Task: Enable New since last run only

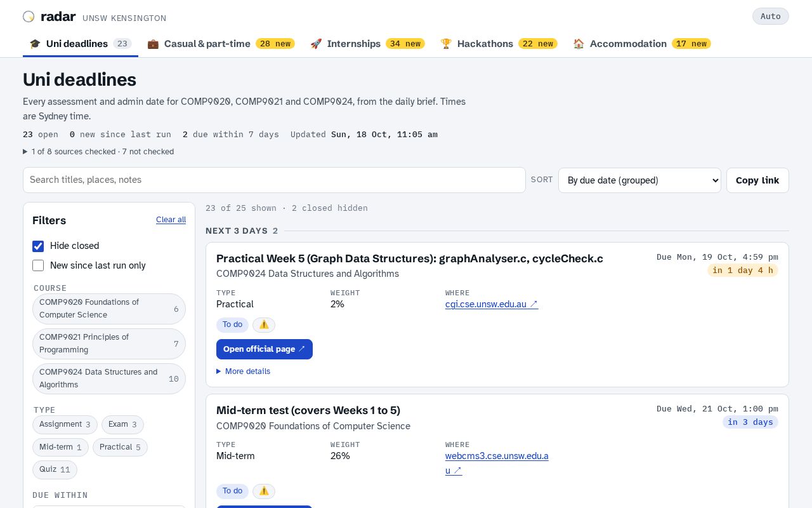Action: pyautogui.click(x=38, y=265)
